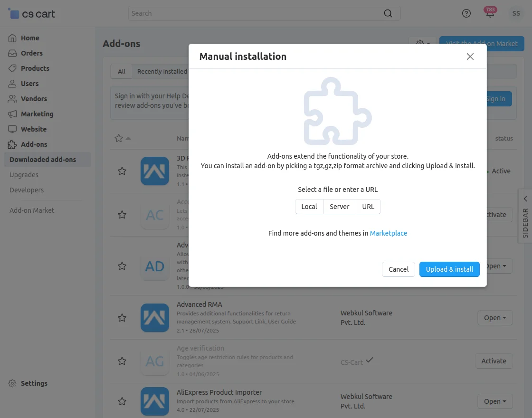Click the Marketing megaphone icon
Viewport: 532px width, 418px height.
coord(13,114)
